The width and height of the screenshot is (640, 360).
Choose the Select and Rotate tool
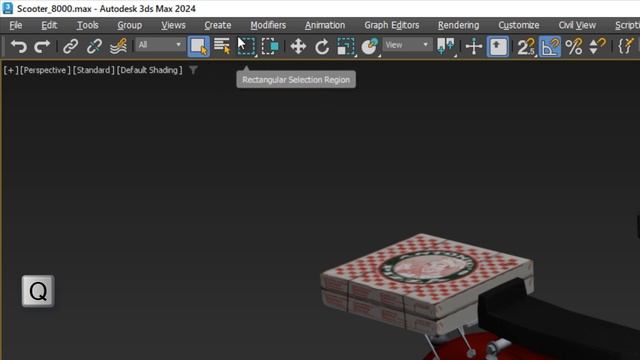[x=322, y=46]
